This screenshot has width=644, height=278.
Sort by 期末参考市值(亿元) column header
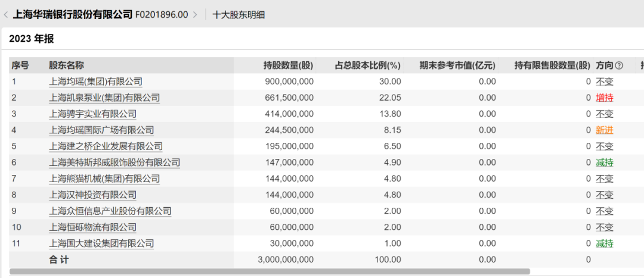click(x=457, y=65)
